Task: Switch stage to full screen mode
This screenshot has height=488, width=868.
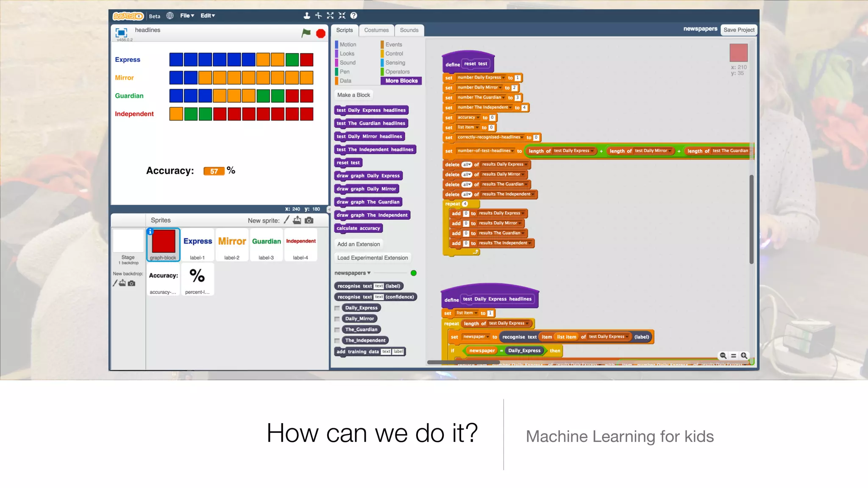Action: (x=121, y=33)
